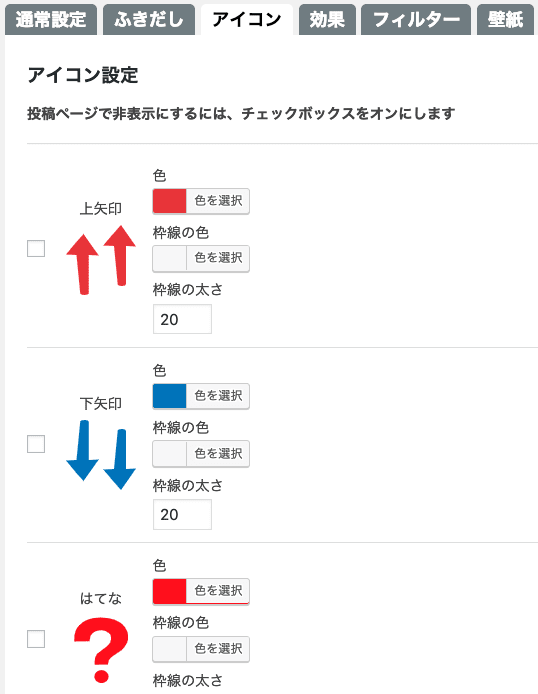538x694 pixels.
Task: Focus the 上矢印 枠線の太さ field
Action: tap(182, 319)
